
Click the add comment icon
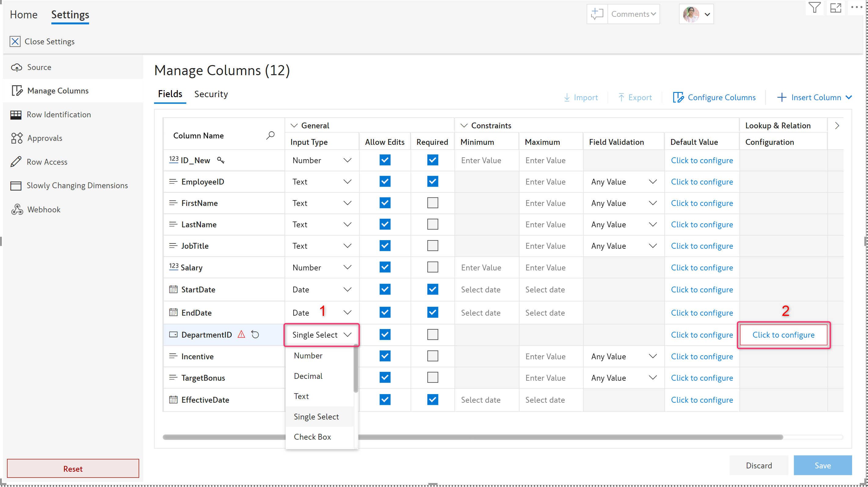(x=597, y=14)
